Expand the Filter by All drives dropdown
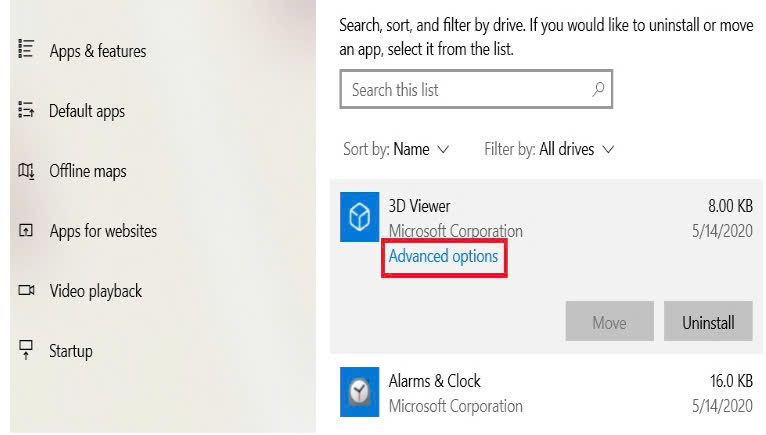 click(x=576, y=149)
